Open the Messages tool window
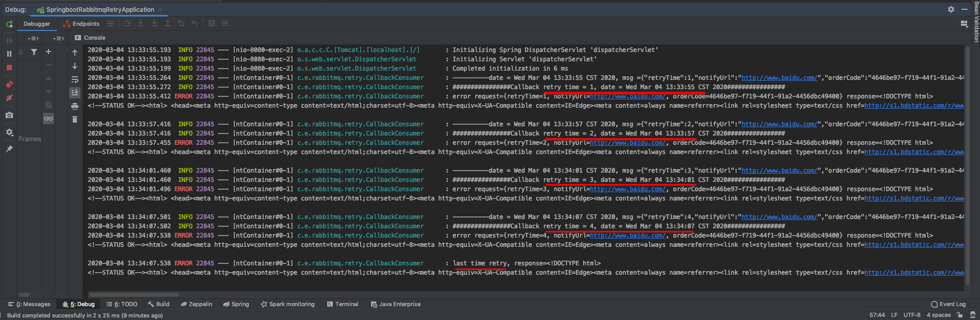The height and width of the screenshot is (320, 980). [x=29, y=304]
